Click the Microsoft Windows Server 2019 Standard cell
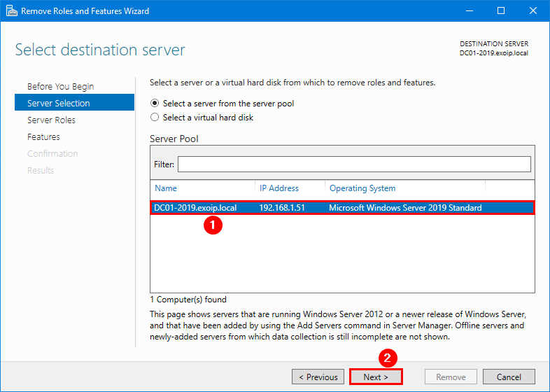 coord(405,208)
